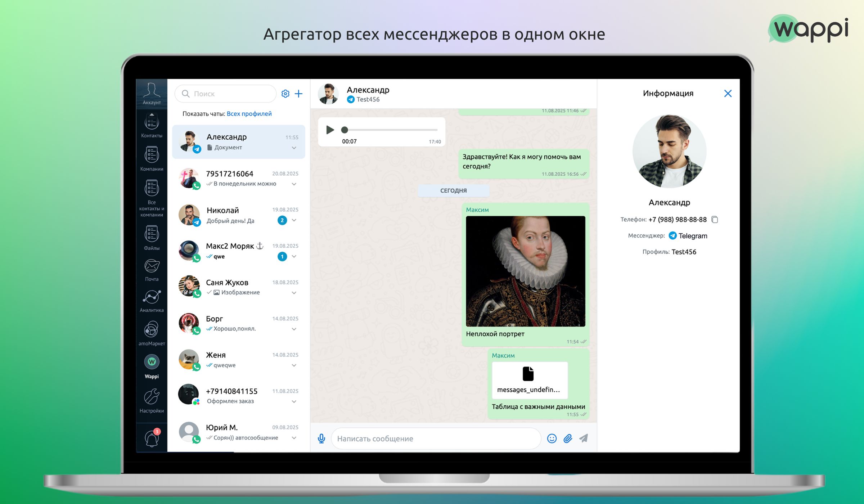Click message 'Здравствуйте! Как я могу помочь'
The width and height of the screenshot is (864, 504).
pyautogui.click(x=524, y=164)
